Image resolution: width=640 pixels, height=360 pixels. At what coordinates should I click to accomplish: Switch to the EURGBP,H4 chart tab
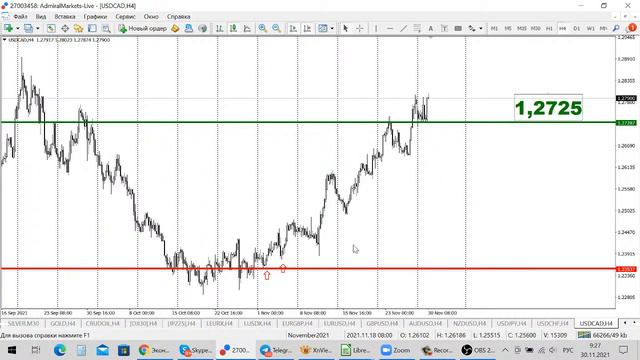pyautogui.click(x=297, y=323)
